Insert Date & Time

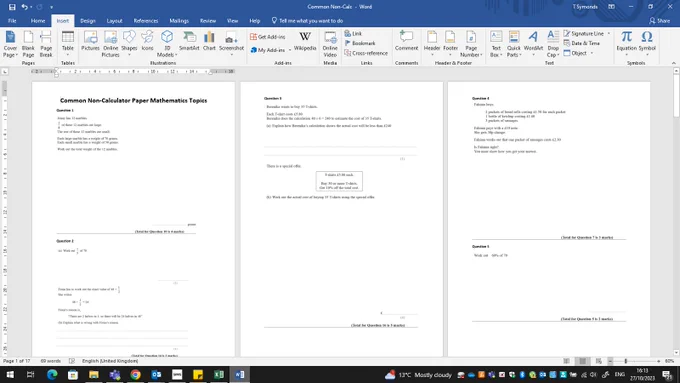(x=582, y=43)
